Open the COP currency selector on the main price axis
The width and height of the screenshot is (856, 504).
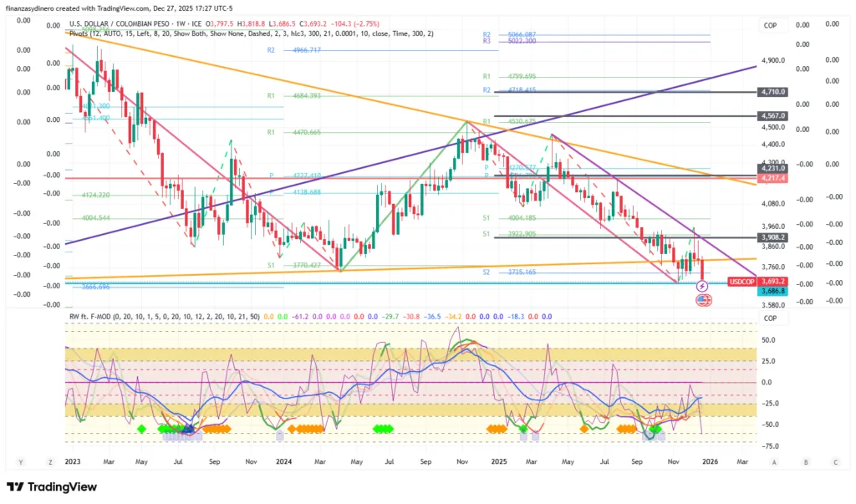click(770, 26)
